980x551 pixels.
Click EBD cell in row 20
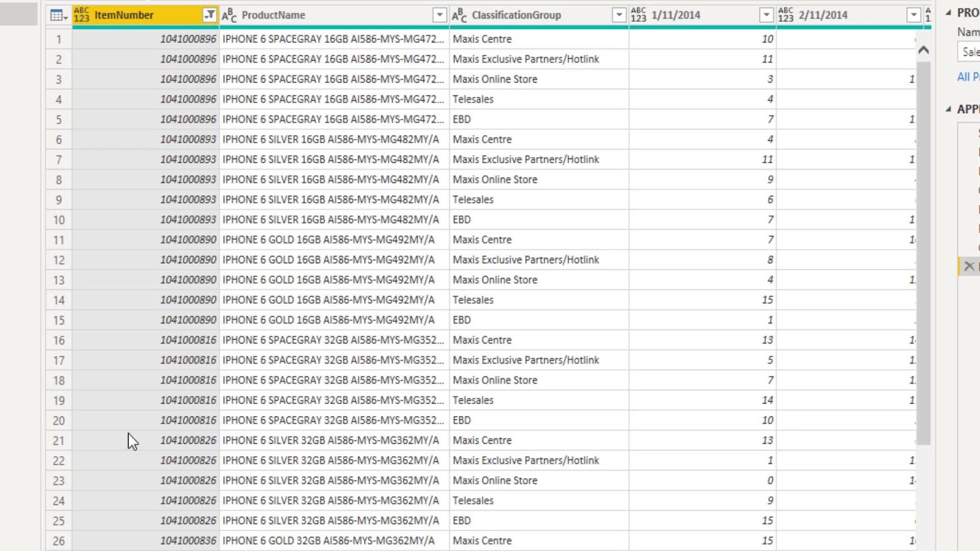pos(539,421)
